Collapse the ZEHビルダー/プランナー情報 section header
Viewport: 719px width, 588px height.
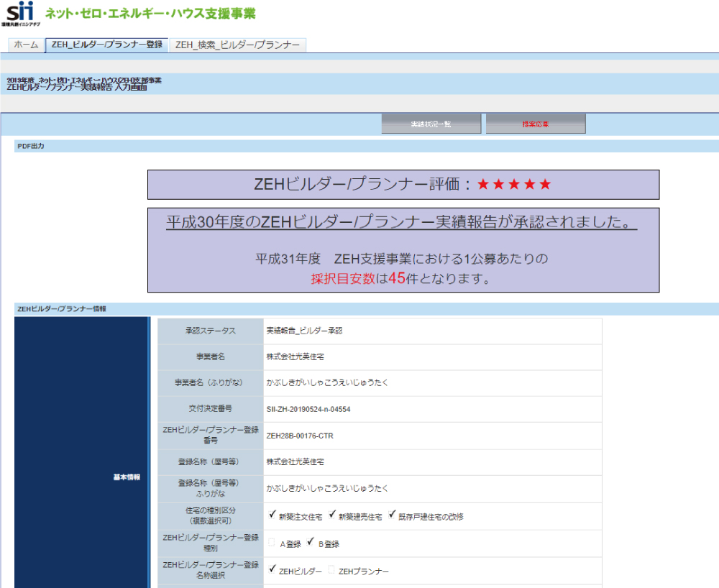pos(61,308)
